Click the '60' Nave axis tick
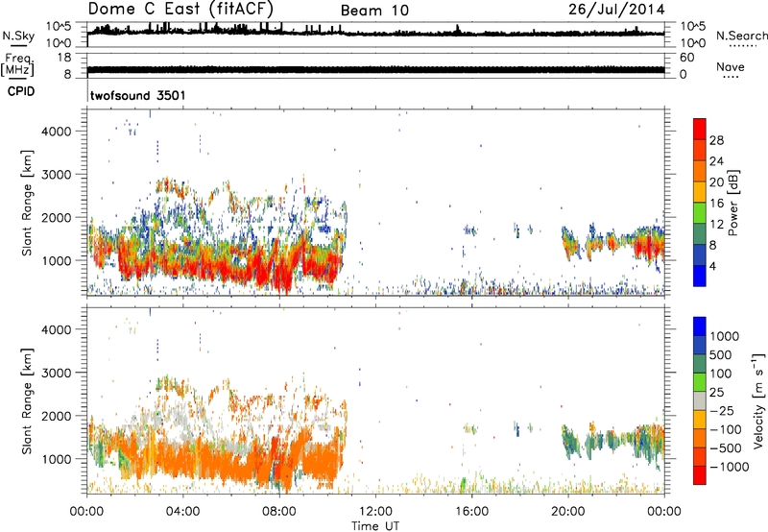Viewport: 768px width, 532px height. point(686,58)
